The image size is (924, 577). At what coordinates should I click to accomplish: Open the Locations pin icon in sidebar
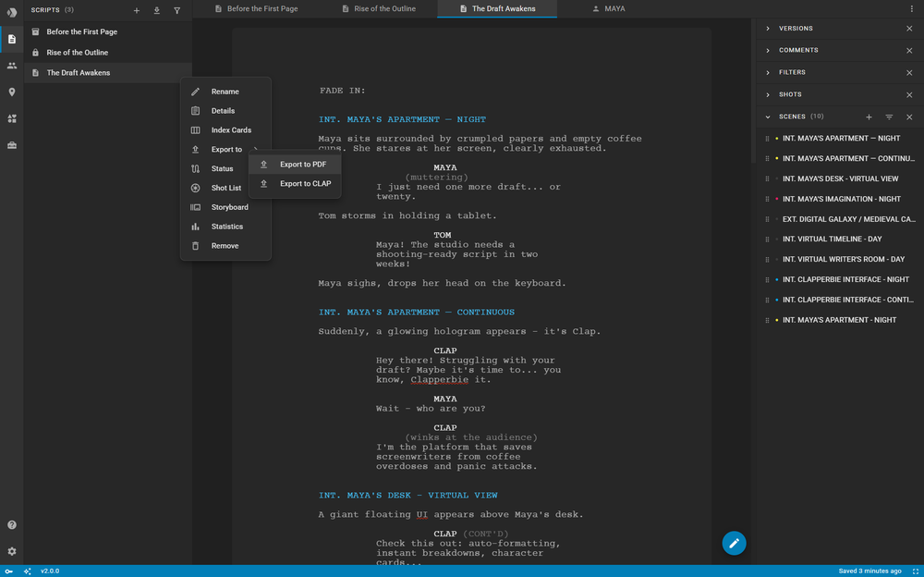[x=12, y=92]
